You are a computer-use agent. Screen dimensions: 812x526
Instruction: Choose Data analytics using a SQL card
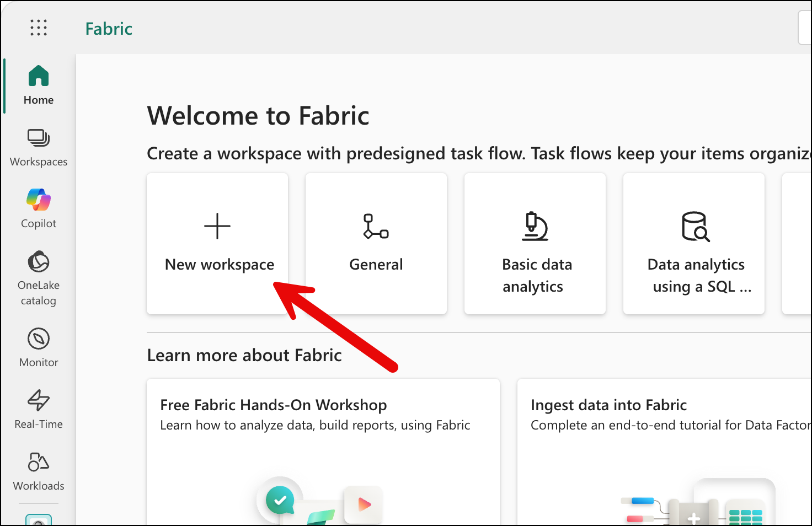(x=694, y=244)
